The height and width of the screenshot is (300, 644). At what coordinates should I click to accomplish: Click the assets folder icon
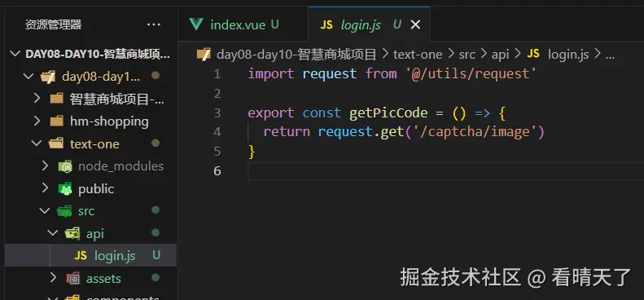(73, 279)
